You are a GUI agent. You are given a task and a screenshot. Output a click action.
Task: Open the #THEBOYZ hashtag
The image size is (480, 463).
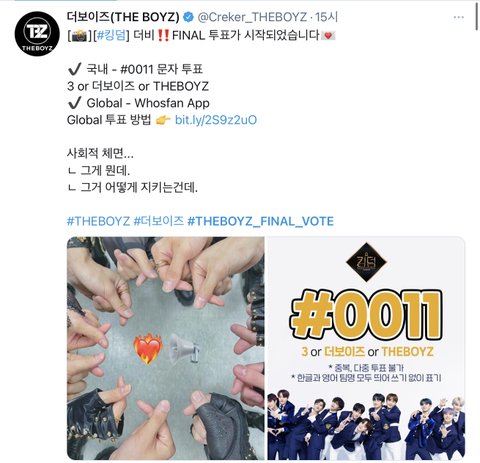[98, 221]
